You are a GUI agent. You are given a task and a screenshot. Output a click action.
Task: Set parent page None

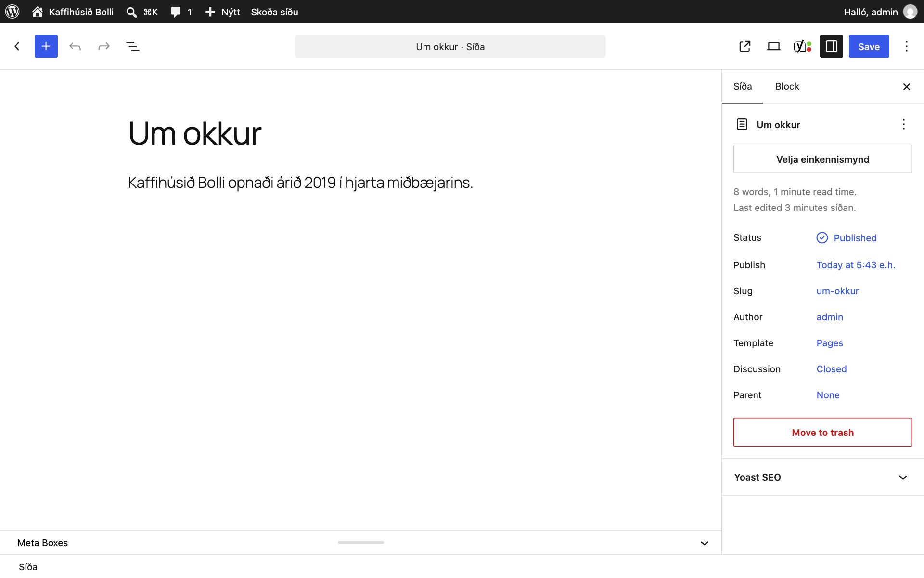coord(828,395)
